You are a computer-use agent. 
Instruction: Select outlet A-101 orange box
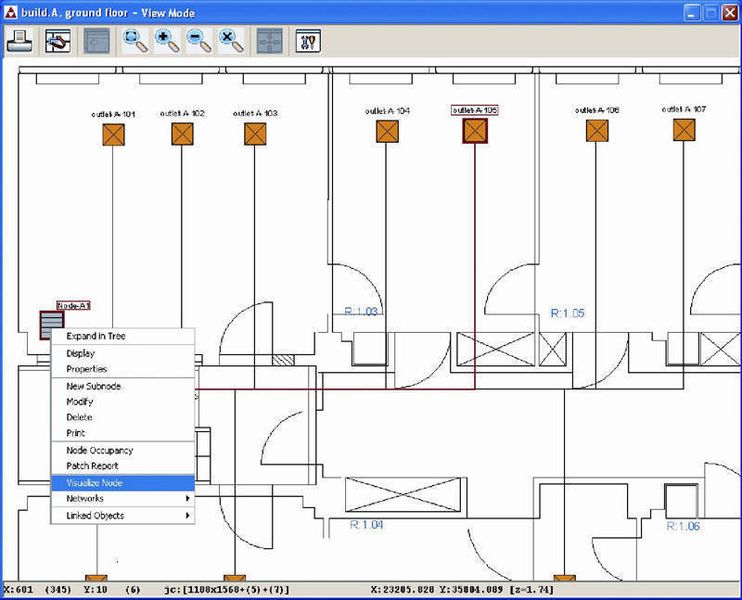(114, 135)
